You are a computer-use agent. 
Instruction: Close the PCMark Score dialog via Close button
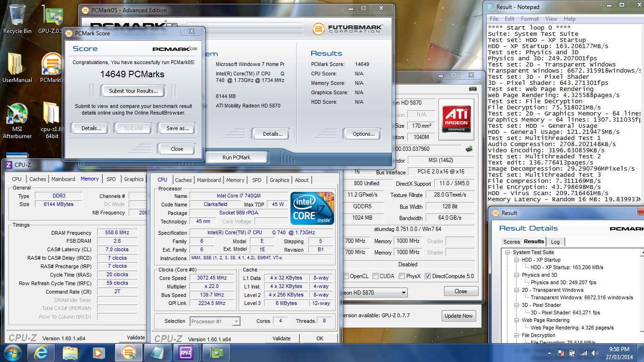point(177,149)
